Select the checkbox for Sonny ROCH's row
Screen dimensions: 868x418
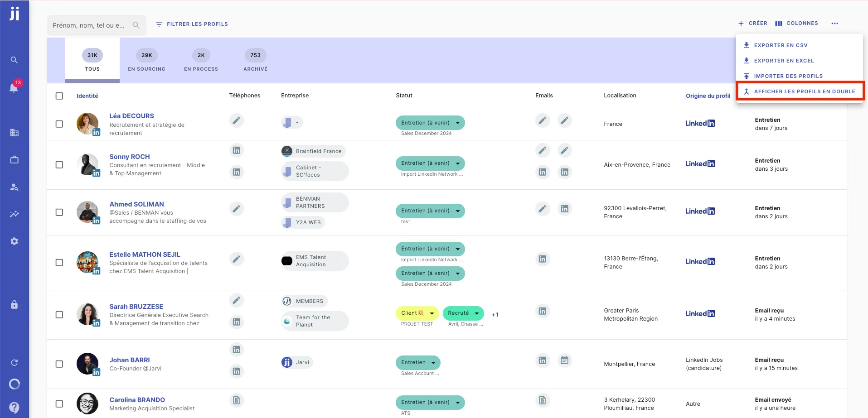(x=59, y=165)
